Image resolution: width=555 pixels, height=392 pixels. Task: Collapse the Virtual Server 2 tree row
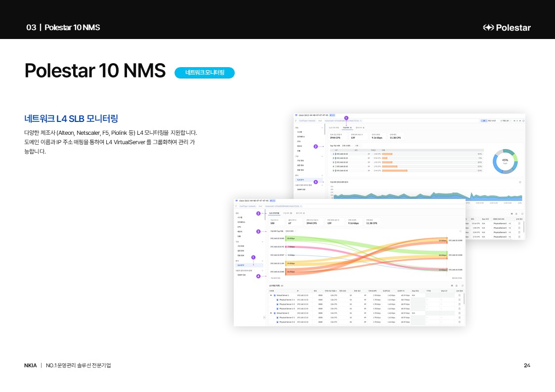click(x=271, y=313)
